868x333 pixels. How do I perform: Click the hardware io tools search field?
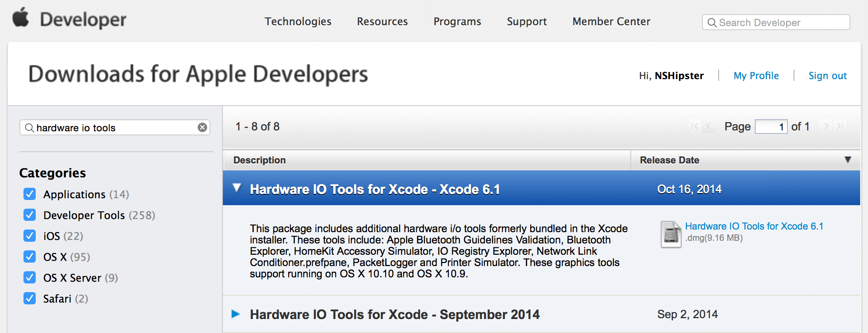[115, 127]
